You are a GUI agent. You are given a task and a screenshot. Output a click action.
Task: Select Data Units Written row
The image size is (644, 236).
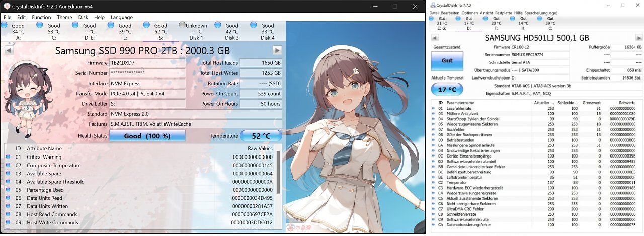click(x=140, y=206)
